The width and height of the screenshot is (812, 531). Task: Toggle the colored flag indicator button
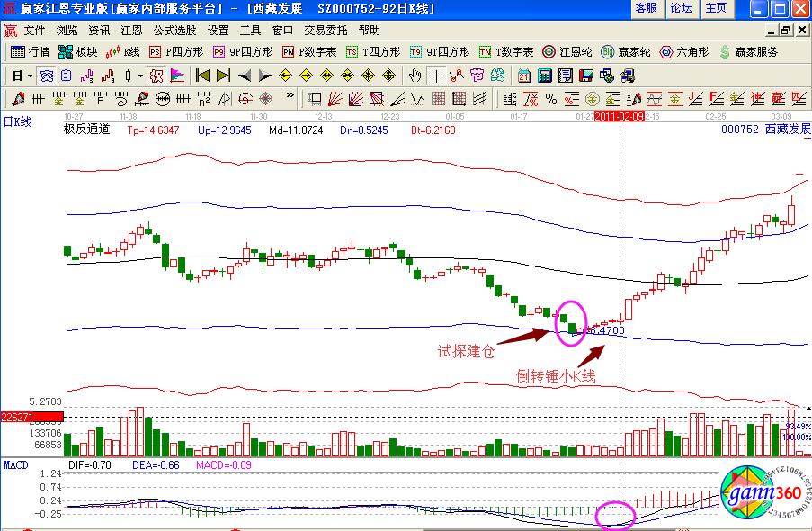tap(177, 76)
